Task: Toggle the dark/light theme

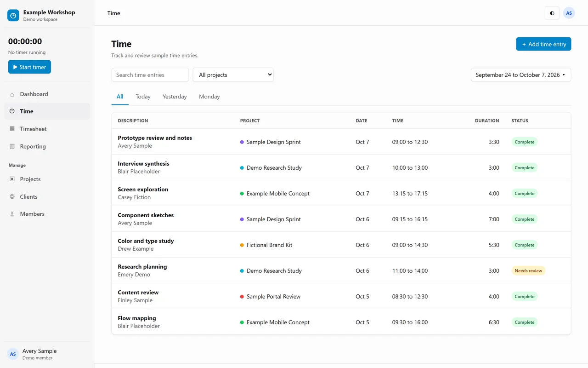Action: pos(552,13)
